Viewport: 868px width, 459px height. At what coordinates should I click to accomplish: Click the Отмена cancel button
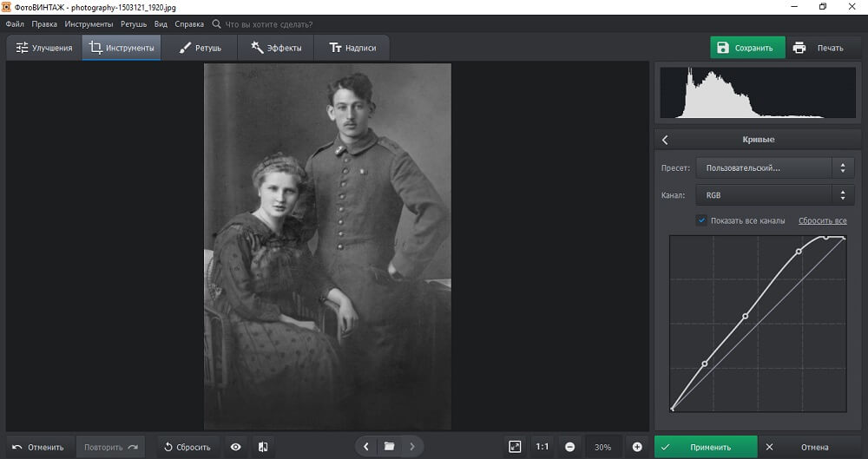coord(809,447)
